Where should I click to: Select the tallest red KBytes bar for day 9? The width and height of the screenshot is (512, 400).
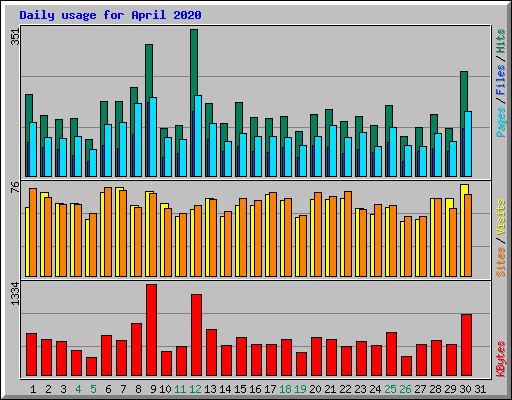151,330
